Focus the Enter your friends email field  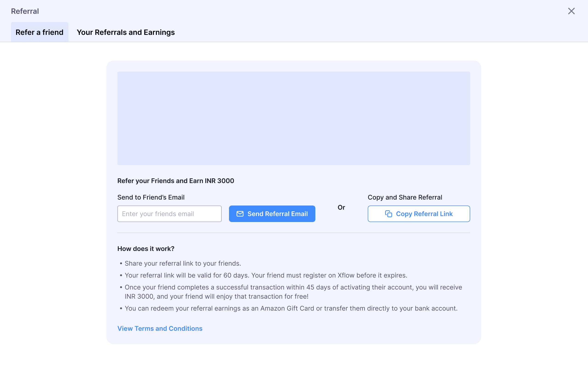coord(169,214)
